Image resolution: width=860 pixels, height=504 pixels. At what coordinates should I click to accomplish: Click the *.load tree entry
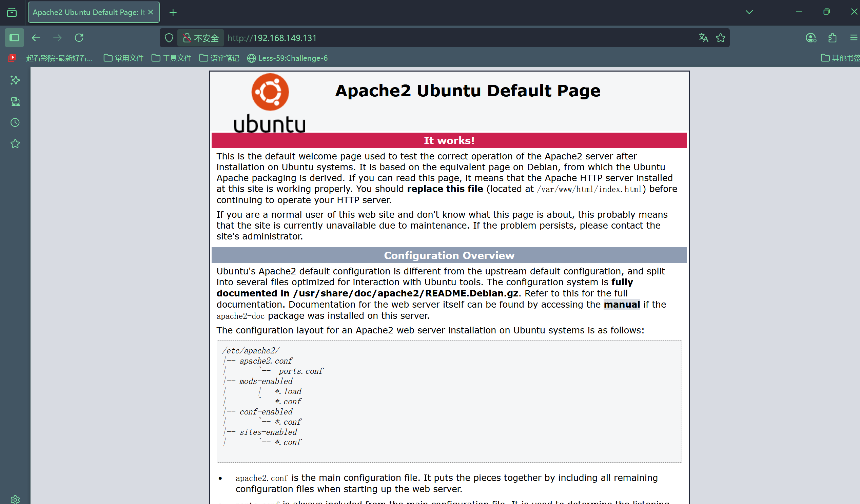[x=288, y=391]
